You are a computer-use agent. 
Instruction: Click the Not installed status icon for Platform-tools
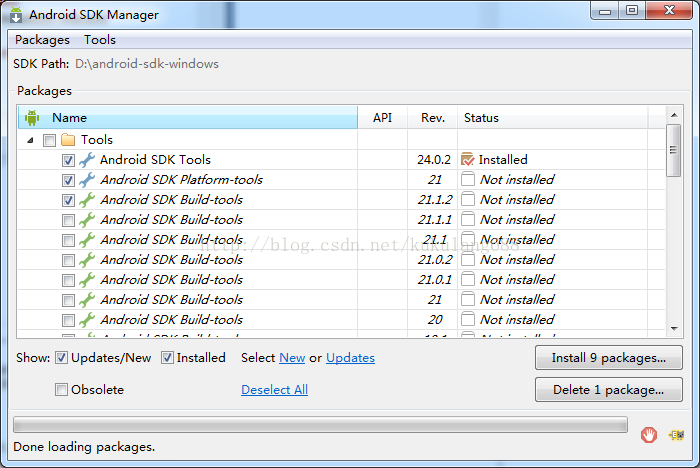[x=467, y=179]
